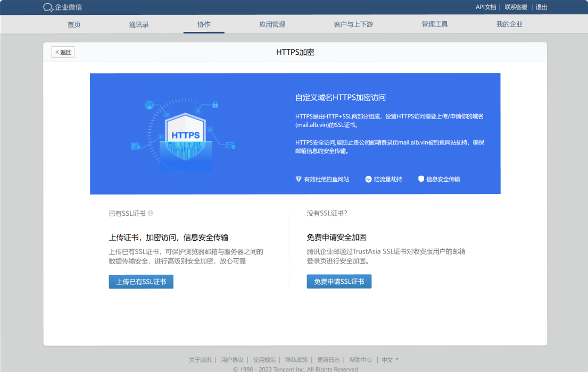This screenshot has height=372, width=588.
Task: Open the 我的企业 tab
Action: coord(509,24)
